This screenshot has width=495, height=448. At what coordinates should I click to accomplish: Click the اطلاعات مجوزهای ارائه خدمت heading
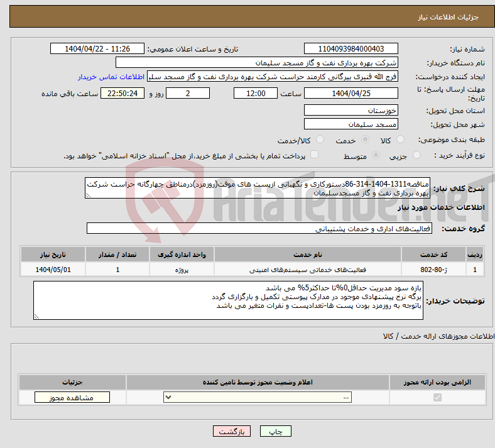[x=438, y=336]
